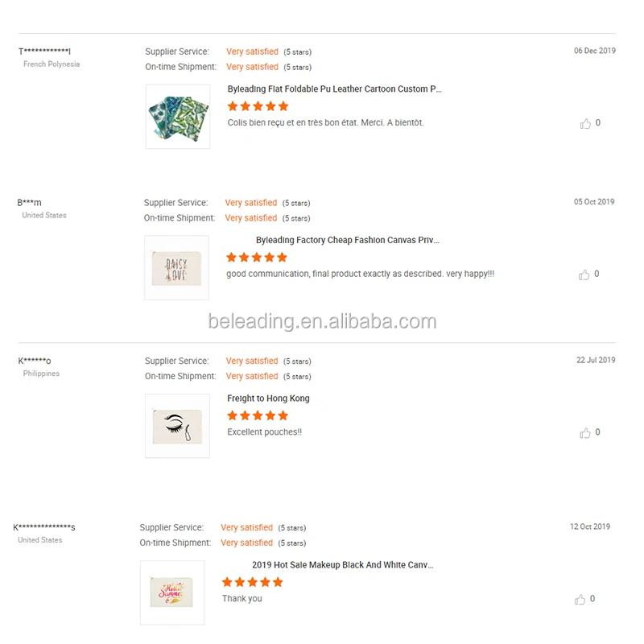The width and height of the screenshot is (644, 644).
Task: Click 'Very satisfied' Supplier Service rating for T***l
Action: (252, 52)
